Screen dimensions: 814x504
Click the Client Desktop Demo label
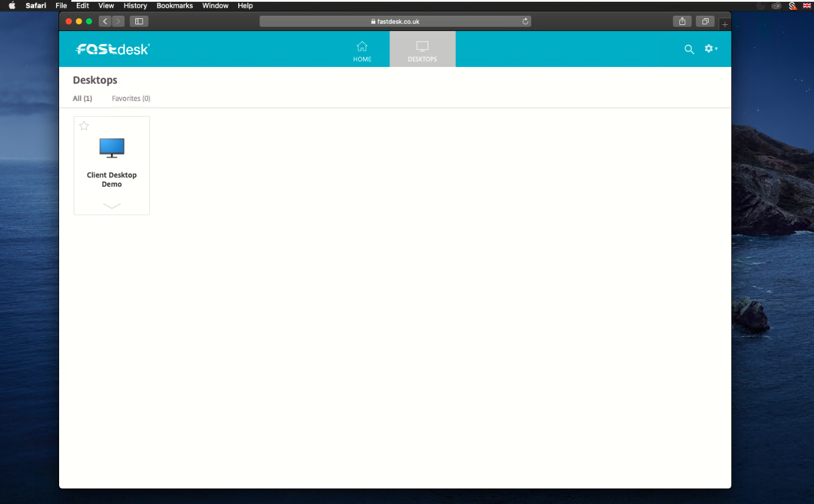click(111, 180)
